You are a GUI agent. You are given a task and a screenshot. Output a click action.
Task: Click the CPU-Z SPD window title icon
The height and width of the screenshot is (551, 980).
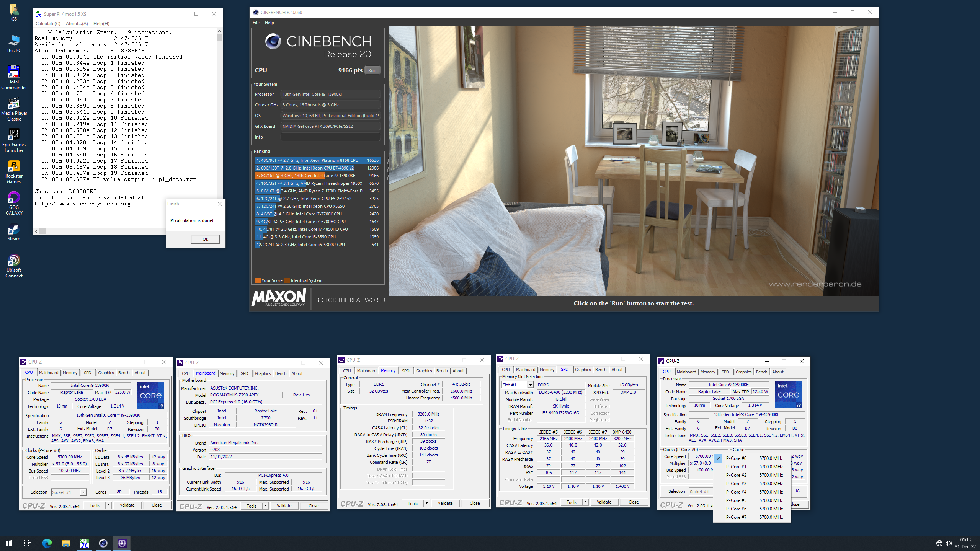(x=500, y=359)
